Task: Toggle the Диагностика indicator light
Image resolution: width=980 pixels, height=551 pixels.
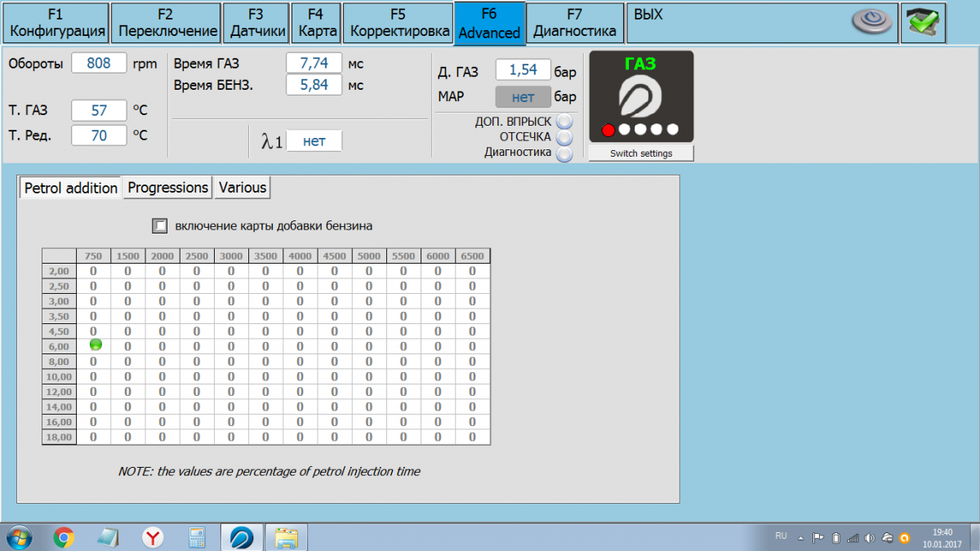Action: tap(564, 153)
